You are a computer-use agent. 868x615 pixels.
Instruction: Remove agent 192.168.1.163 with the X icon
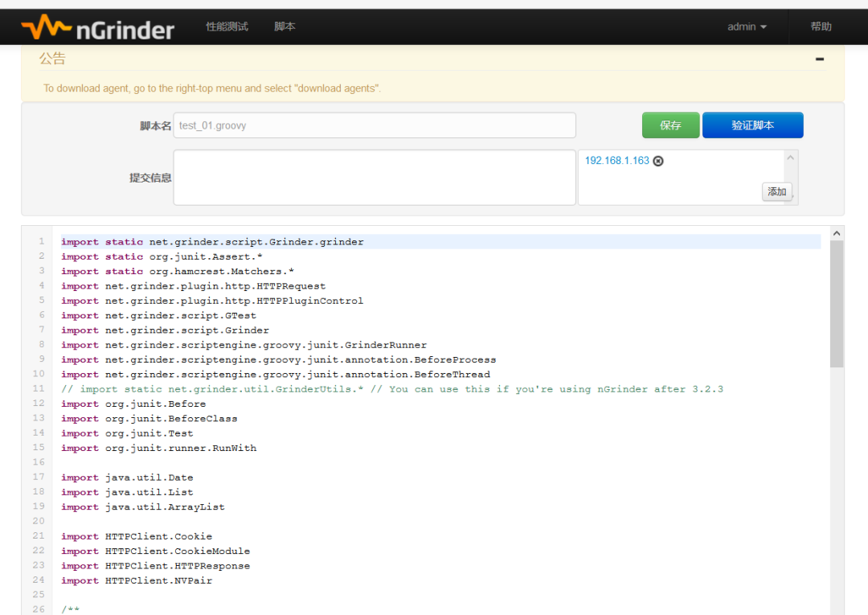click(x=658, y=161)
